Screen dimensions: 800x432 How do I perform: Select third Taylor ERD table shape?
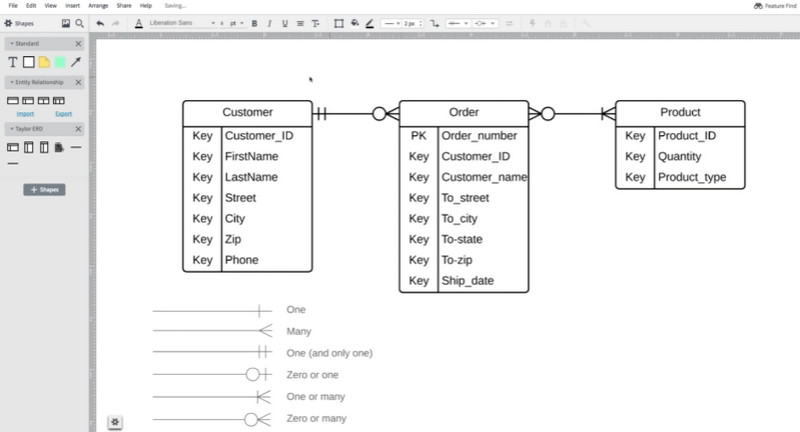pos(44,148)
